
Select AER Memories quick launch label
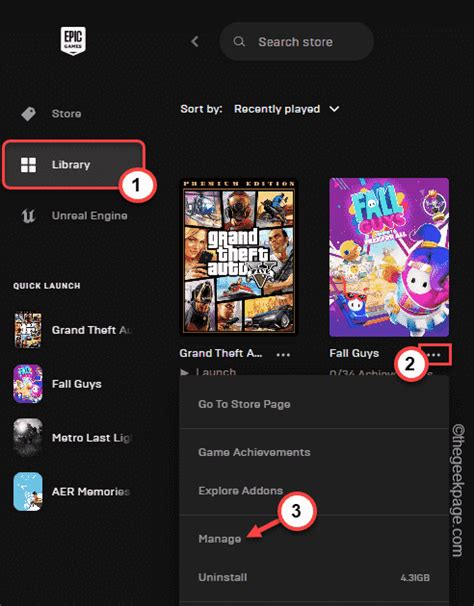click(x=90, y=491)
